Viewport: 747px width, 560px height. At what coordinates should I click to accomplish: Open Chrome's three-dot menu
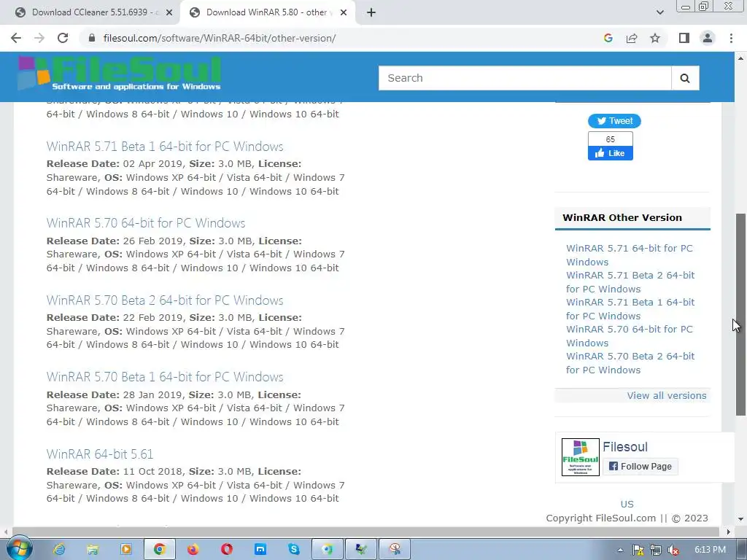click(x=731, y=38)
